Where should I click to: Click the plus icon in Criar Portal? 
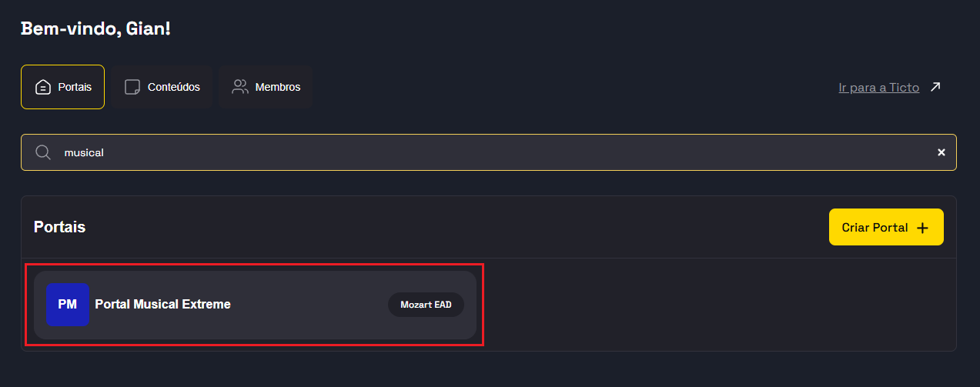[923, 228]
